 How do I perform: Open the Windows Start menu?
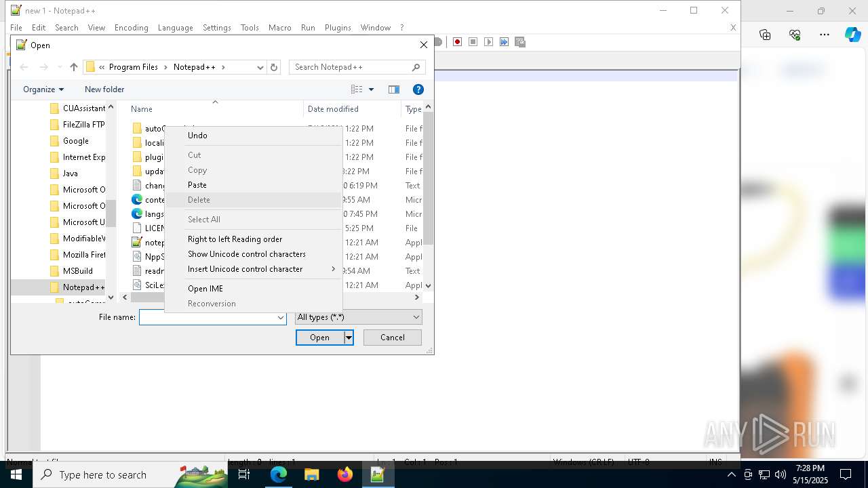(16, 474)
